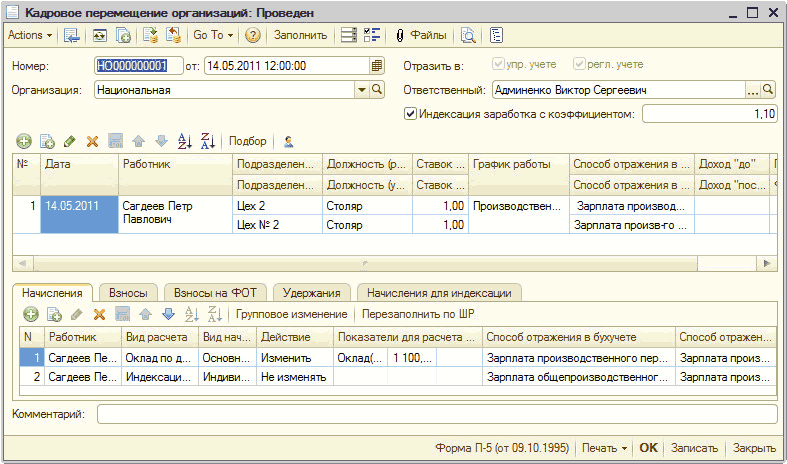
Task: Click the Заполнить button in the toolbar
Action: point(300,35)
